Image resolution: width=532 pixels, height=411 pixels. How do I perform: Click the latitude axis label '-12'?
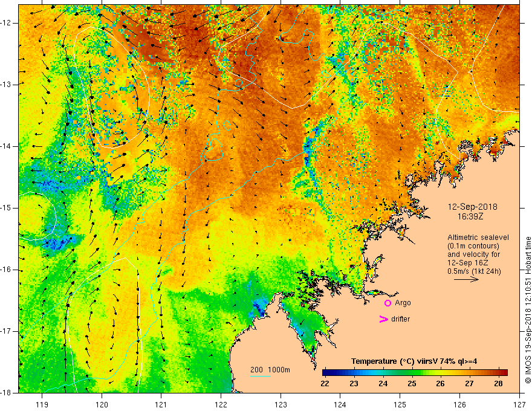[6, 23]
